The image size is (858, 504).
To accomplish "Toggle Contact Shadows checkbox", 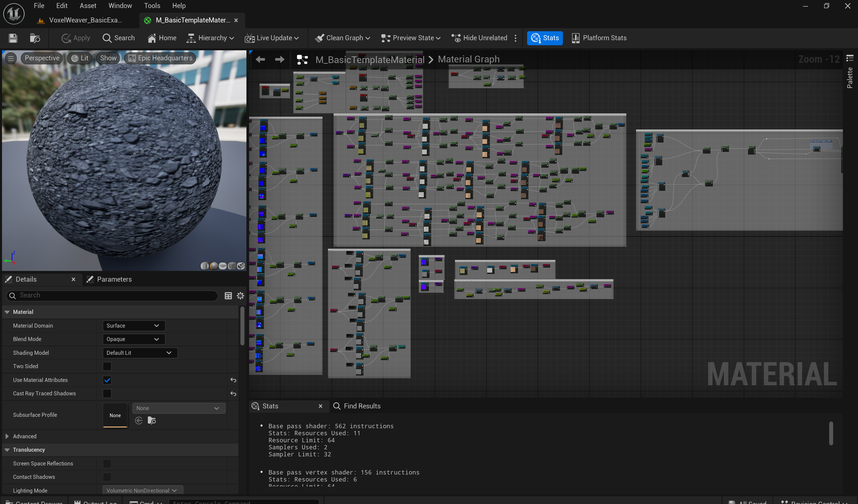I will pos(107,477).
